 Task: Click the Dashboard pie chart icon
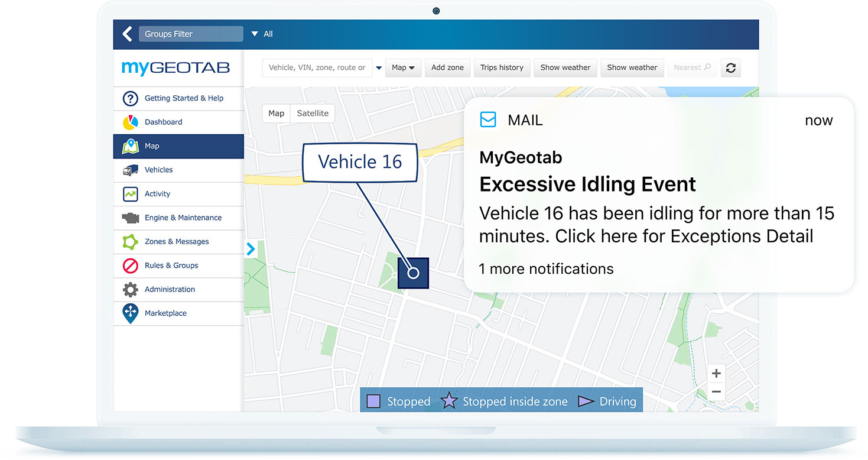pos(130,122)
